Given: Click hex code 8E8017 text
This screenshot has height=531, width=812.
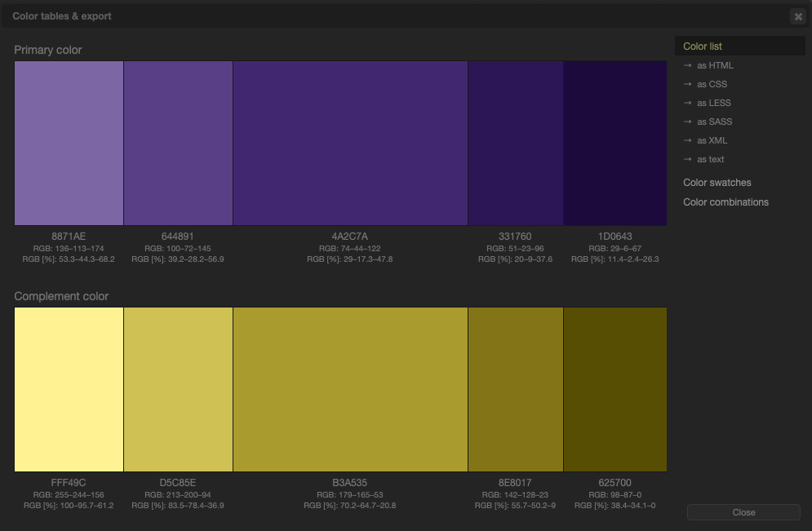Looking at the screenshot, I should pyautogui.click(x=515, y=483).
